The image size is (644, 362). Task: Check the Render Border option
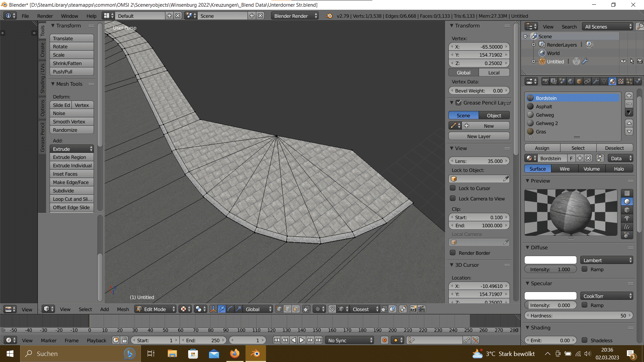pos(453,253)
